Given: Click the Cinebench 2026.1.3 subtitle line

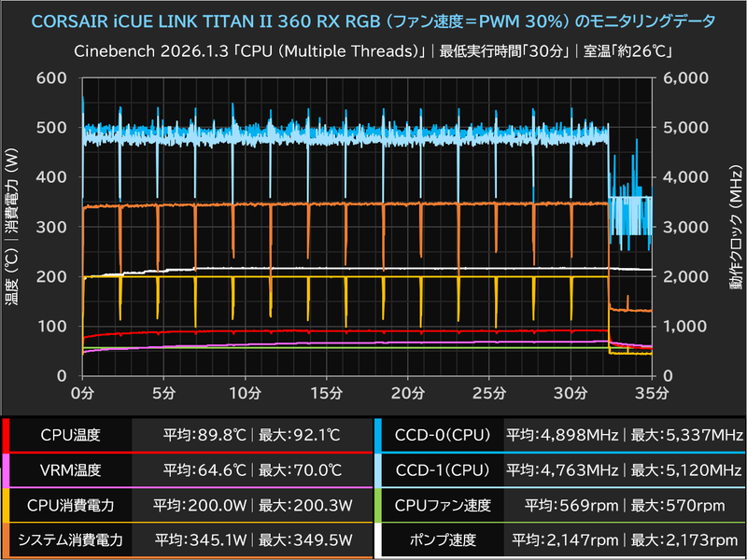Looking at the screenshot, I should click(373, 51).
